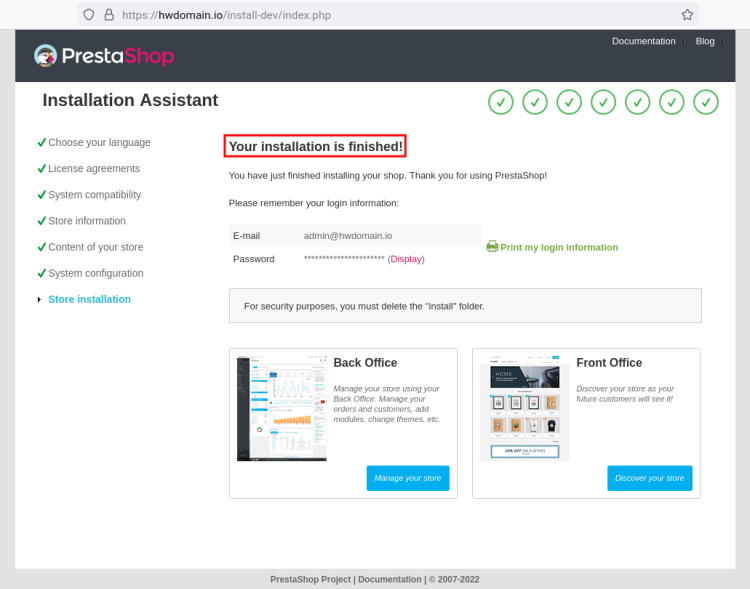Open the Documentation link in header
Screen dimensions: 750x589
pos(643,41)
